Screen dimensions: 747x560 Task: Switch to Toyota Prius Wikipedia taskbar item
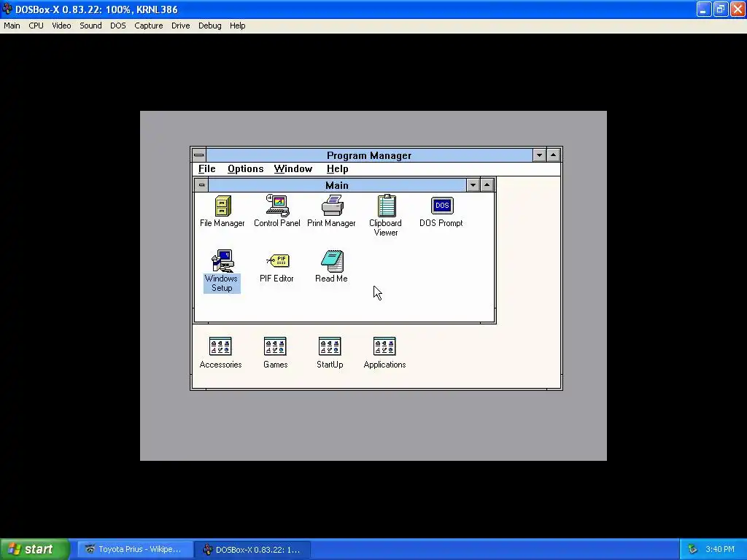pos(135,550)
